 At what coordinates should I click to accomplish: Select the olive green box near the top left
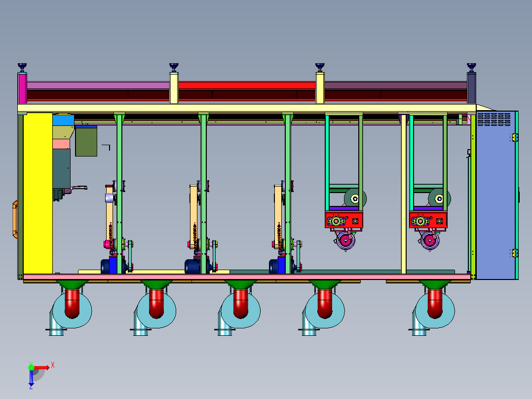pos(86,141)
